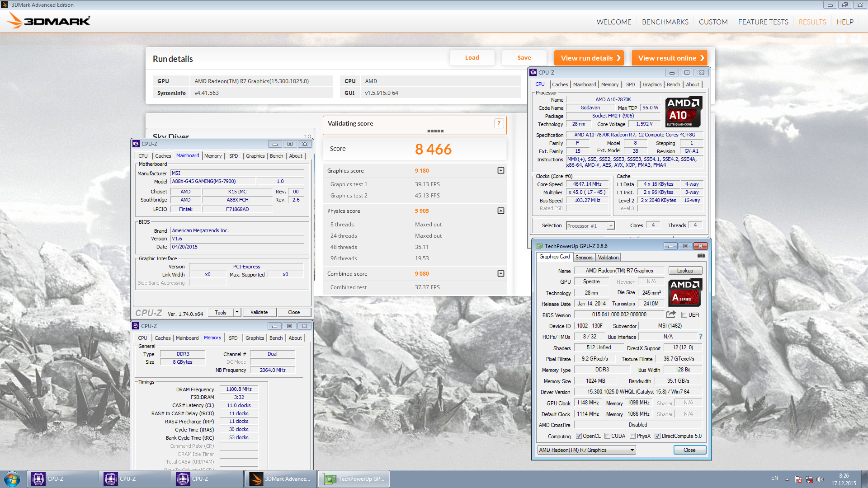Viewport: 868px width, 488px height.
Task: Click Close button in GPU-Z
Action: (689, 450)
